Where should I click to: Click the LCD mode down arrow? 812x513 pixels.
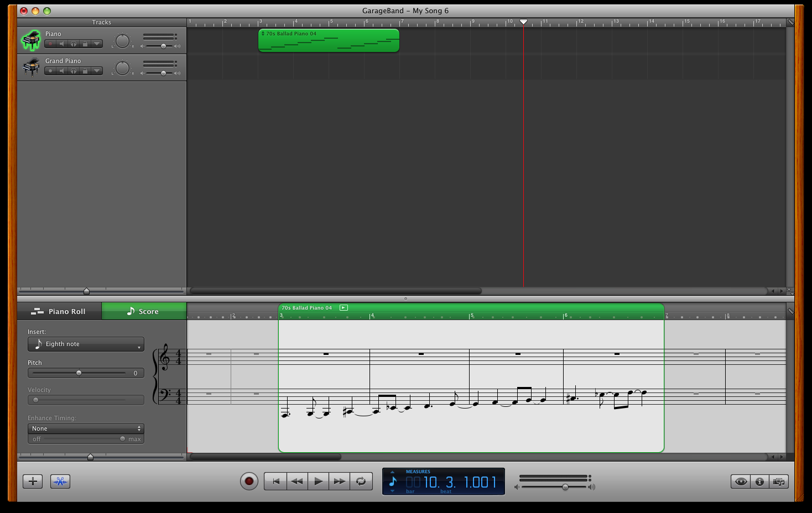pyautogui.click(x=393, y=491)
